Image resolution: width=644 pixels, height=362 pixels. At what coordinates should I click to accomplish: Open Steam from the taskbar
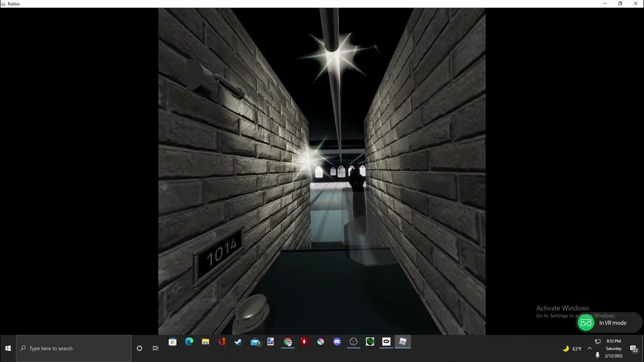tap(238, 342)
